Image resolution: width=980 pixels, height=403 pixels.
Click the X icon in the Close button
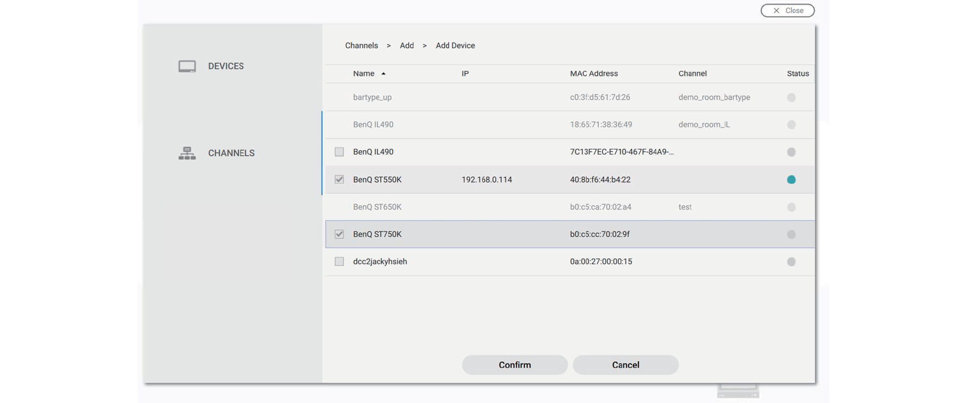776,11
